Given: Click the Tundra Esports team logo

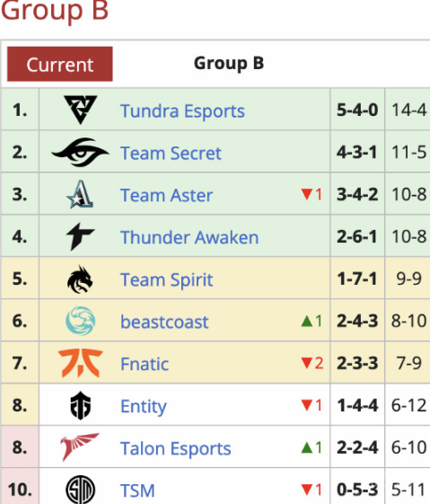Looking at the screenshot, I should coord(80,110).
